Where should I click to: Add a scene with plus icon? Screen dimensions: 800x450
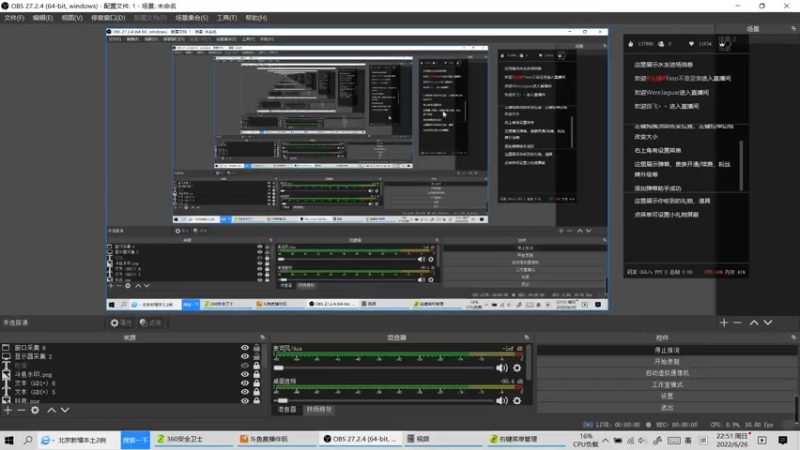(x=723, y=322)
